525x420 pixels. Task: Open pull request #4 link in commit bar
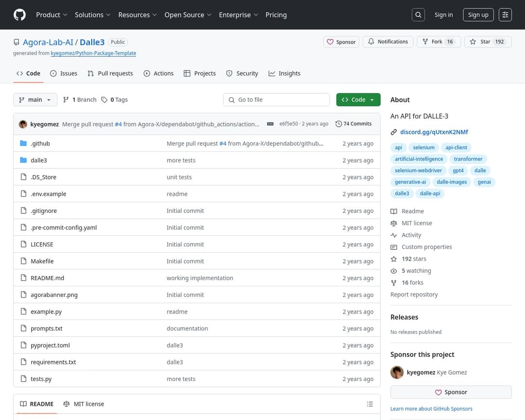pos(118,124)
